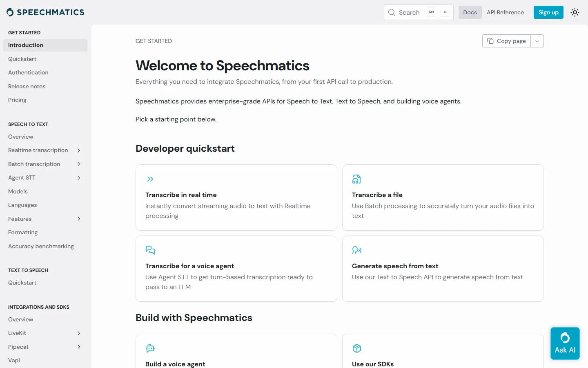Expand Realtime transcription in sidebar
This screenshot has height=368, width=588.
(79, 150)
